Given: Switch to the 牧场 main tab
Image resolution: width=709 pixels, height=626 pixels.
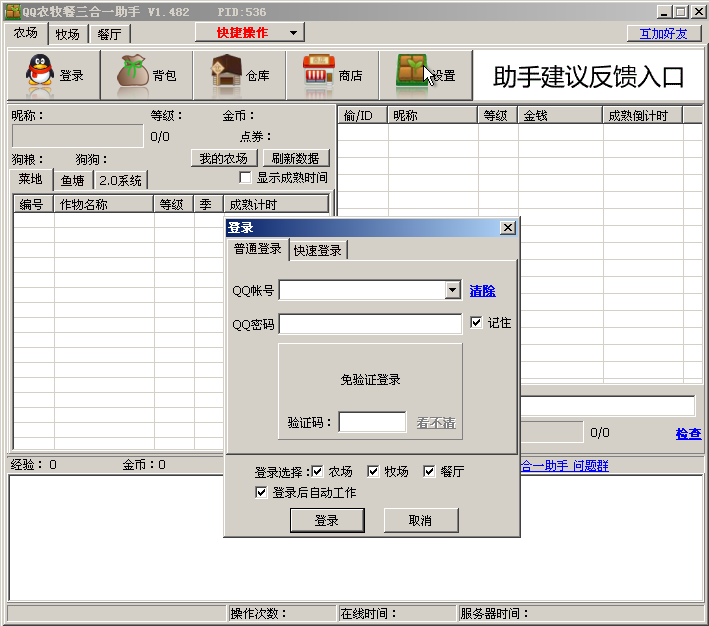Looking at the screenshot, I should (x=67, y=34).
